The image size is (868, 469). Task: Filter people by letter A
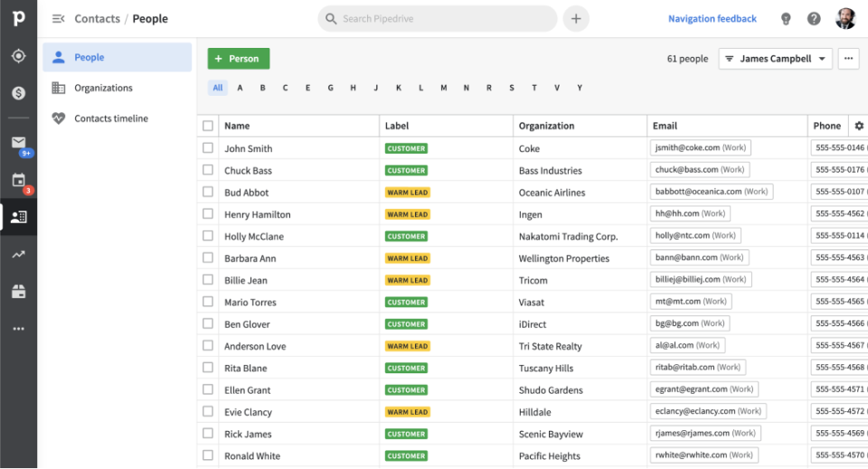pos(240,88)
